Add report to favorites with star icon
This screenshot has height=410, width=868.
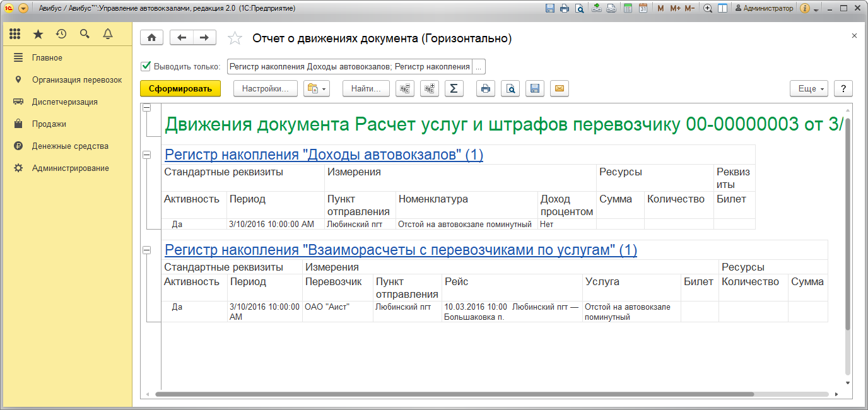tap(235, 38)
